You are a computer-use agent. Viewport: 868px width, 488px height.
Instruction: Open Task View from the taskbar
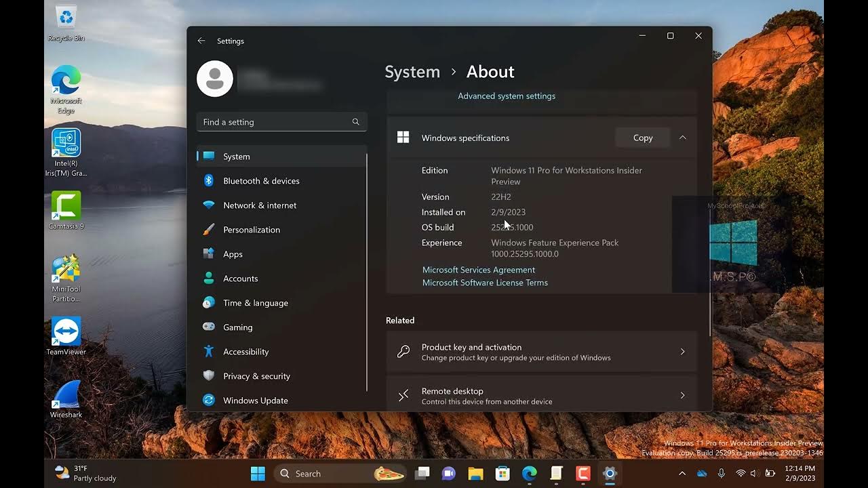[x=422, y=474]
